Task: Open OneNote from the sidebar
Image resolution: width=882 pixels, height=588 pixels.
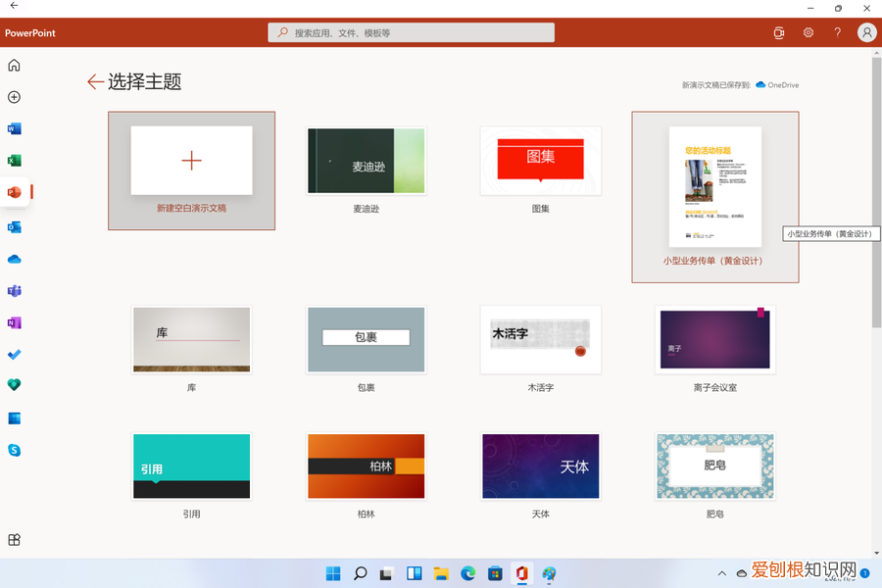Action: point(14,322)
